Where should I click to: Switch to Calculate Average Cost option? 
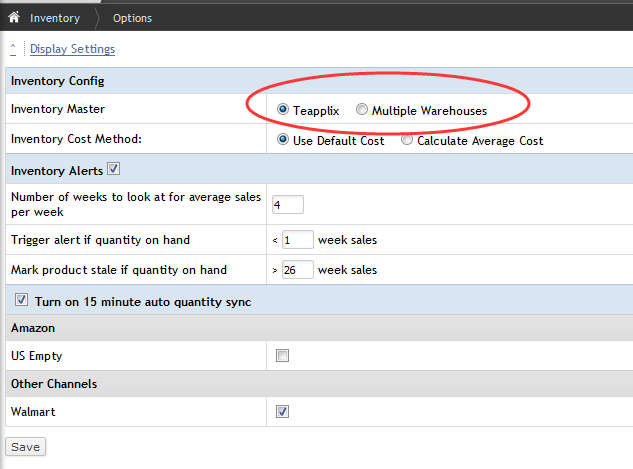coord(407,140)
